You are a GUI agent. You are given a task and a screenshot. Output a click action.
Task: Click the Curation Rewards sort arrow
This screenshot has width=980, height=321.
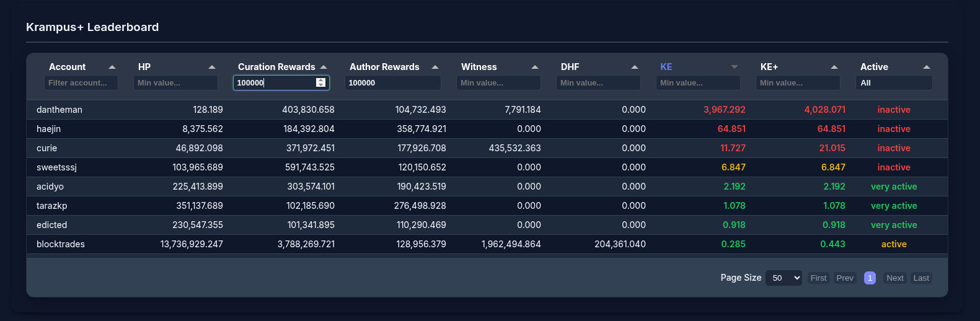click(x=324, y=67)
